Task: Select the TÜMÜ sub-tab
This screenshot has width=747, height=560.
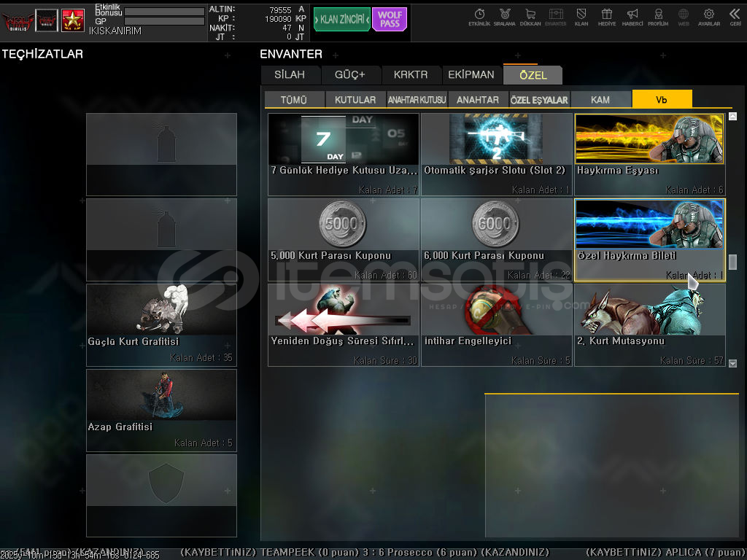Action: pos(294,99)
